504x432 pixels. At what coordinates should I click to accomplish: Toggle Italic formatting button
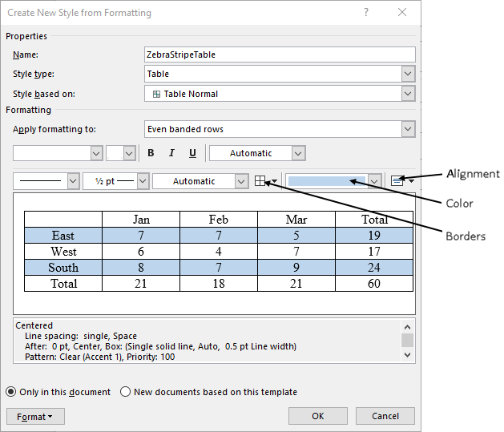(x=171, y=153)
